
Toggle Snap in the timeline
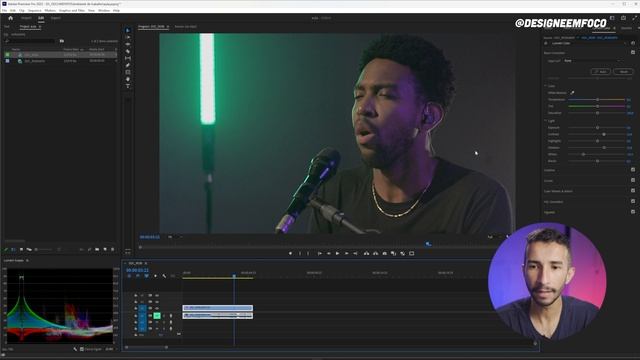(138, 276)
